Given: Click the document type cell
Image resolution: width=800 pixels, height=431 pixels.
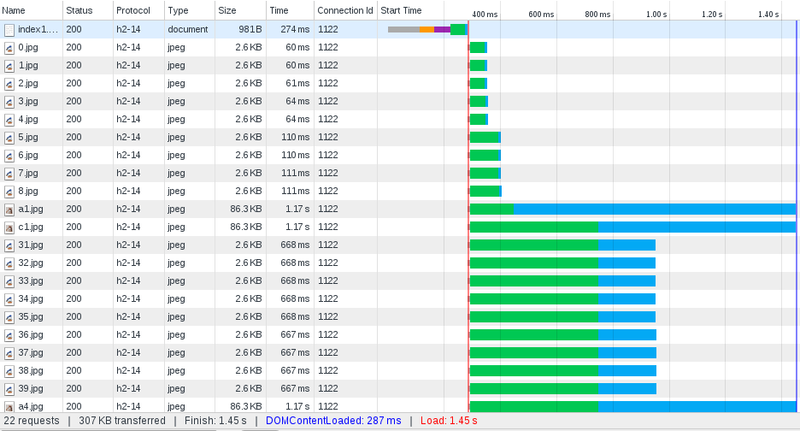Looking at the screenshot, I should click(188, 30).
